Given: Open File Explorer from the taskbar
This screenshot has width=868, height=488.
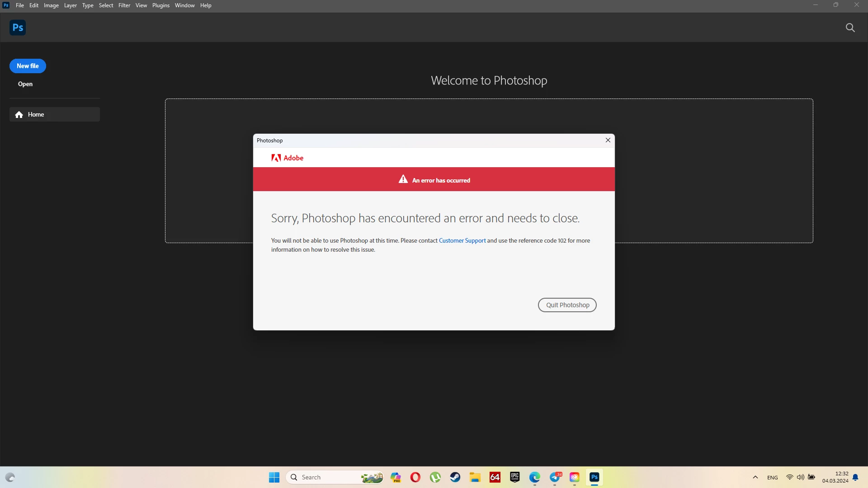Looking at the screenshot, I should tap(475, 477).
